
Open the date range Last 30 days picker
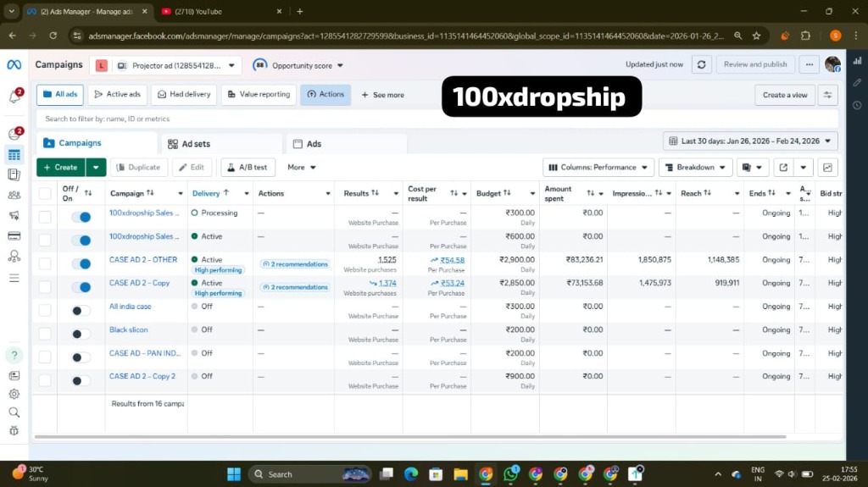[750, 141]
